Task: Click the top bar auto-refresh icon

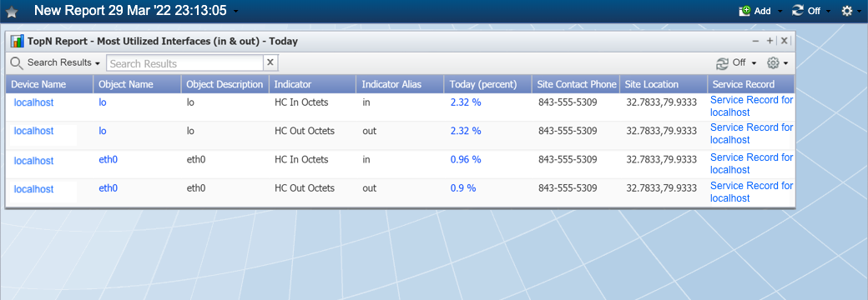Action: (797, 11)
